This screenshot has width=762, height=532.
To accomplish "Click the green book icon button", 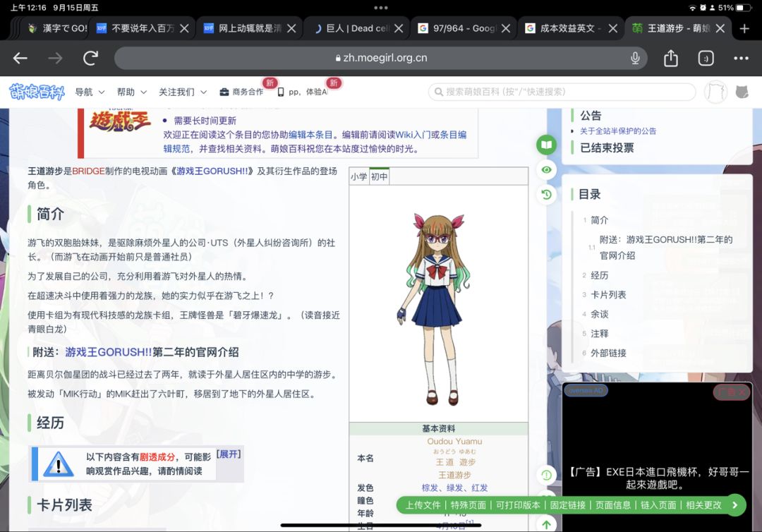I will (x=546, y=145).
